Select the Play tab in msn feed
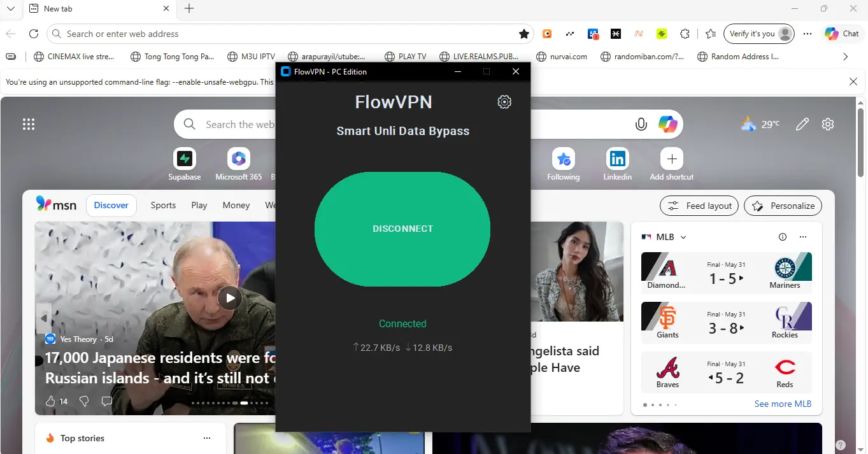Viewport: 868px width, 454px height. click(x=199, y=205)
